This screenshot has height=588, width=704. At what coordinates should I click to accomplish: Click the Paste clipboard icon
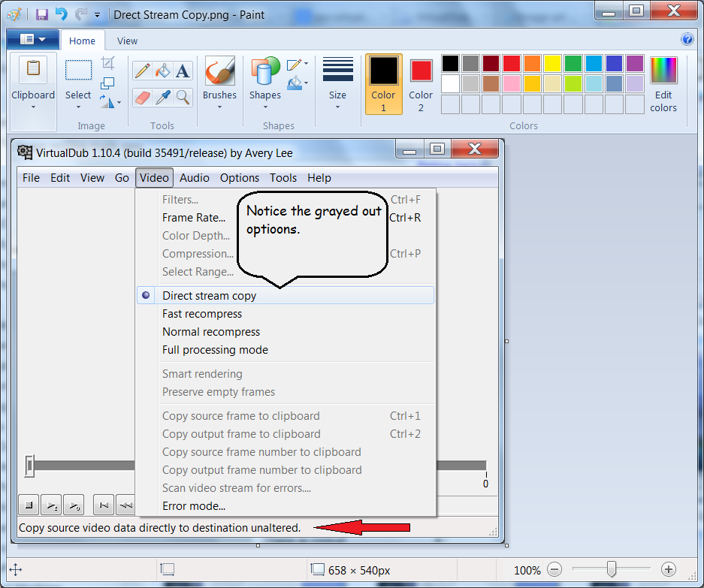pos(33,68)
